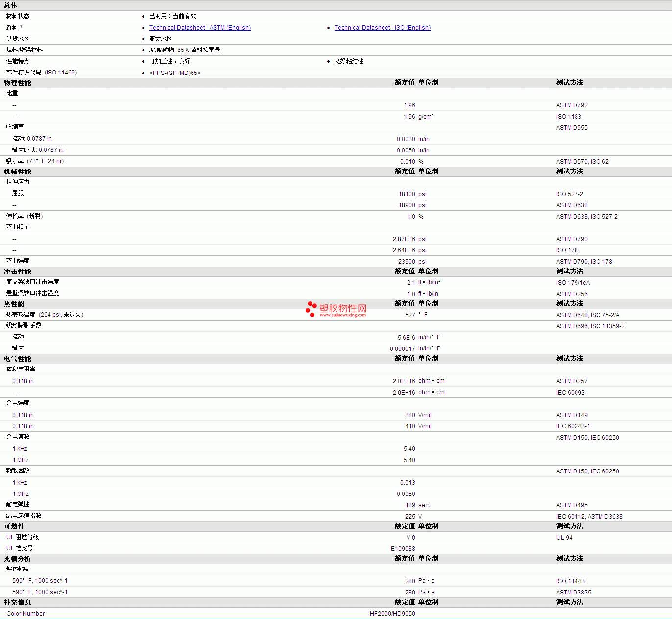Select the test method "IEC 60093"

coord(571,393)
